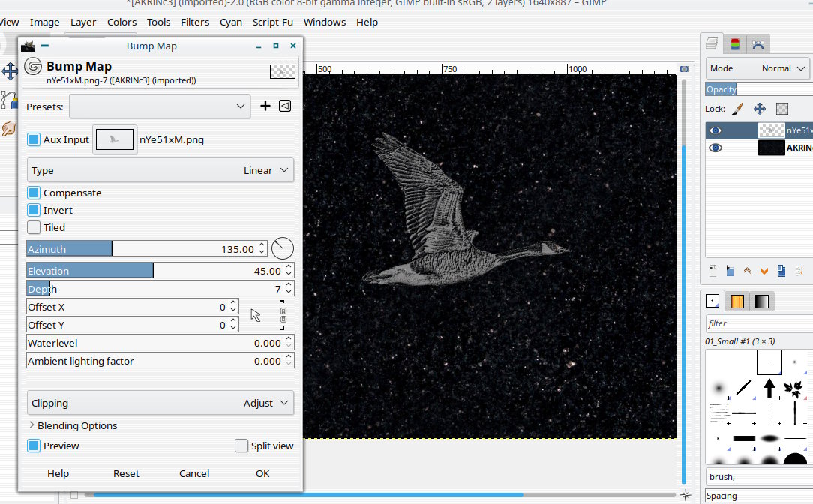Click OK to apply Bump Map
Image resolution: width=813 pixels, height=504 pixels.
pyautogui.click(x=262, y=473)
